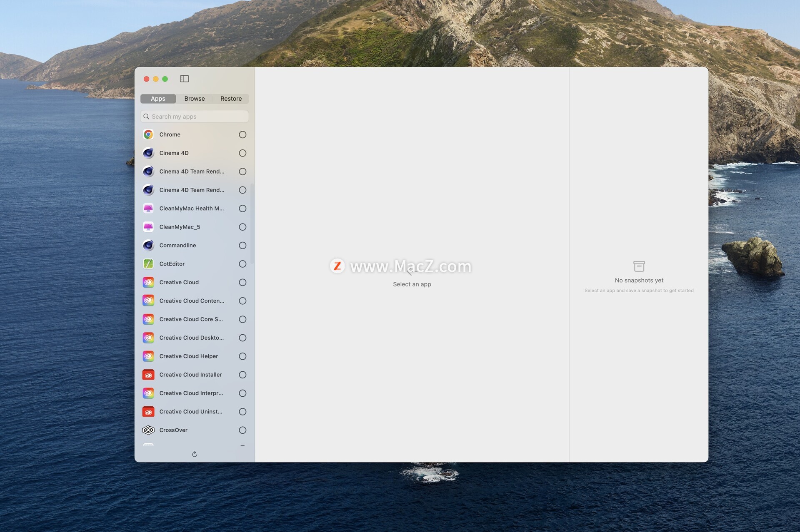Click the Creative Cloud app icon
The image size is (800, 532).
coord(148,282)
